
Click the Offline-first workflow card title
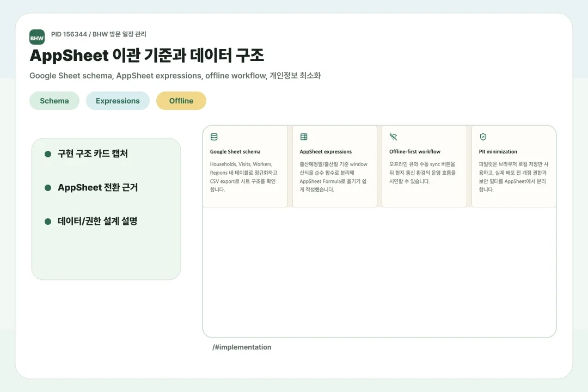point(415,151)
